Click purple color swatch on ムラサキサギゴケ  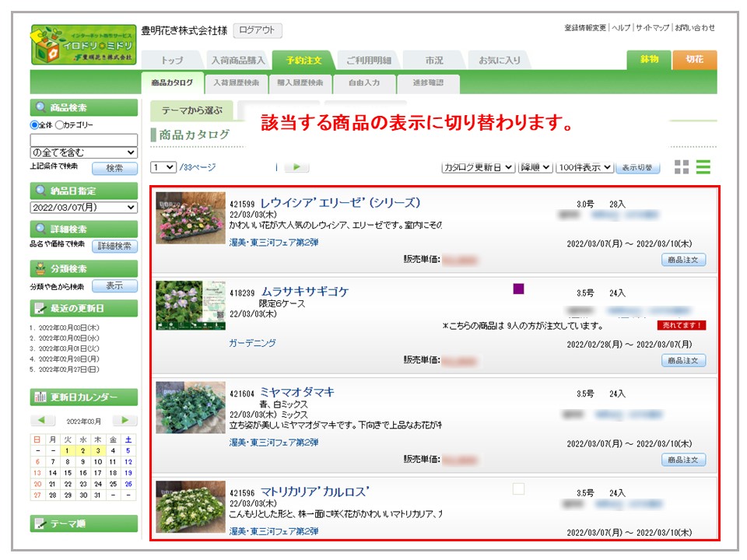click(x=519, y=289)
